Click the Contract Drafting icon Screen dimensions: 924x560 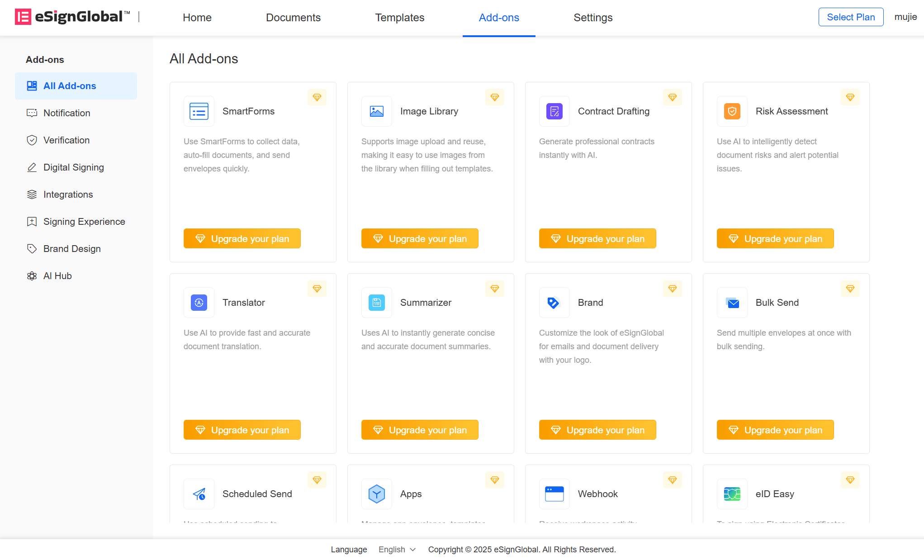pos(554,111)
